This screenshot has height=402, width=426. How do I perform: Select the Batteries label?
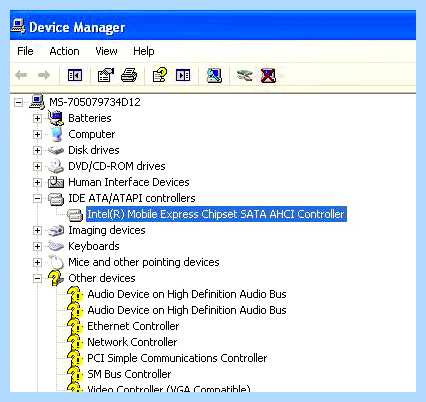[90, 118]
